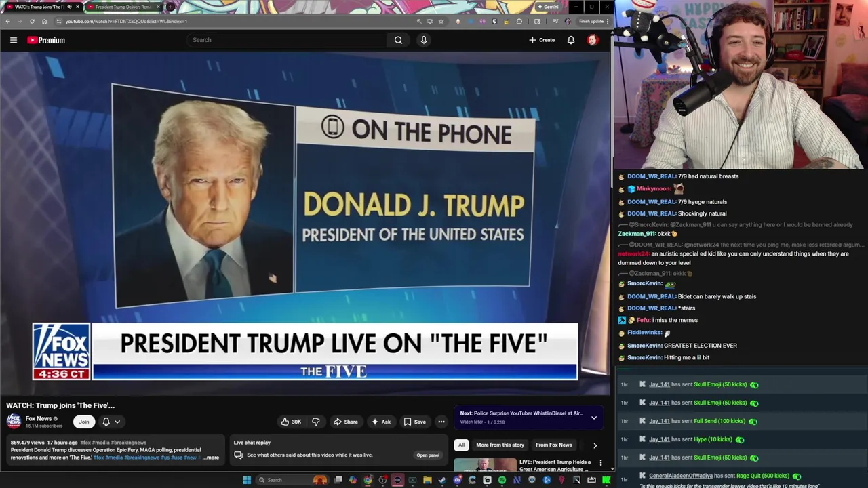This screenshot has height=488, width=868.
Task: Toggle Fox News channel notification bell
Action: [x=106, y=422]
